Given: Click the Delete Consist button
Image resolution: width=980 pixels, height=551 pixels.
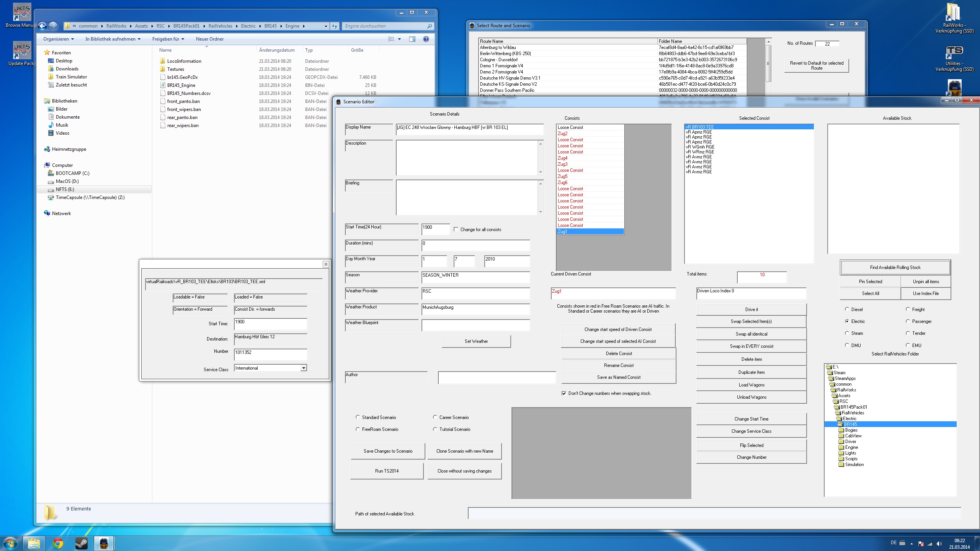Looking at the screenshot, I should click(619, 354).
